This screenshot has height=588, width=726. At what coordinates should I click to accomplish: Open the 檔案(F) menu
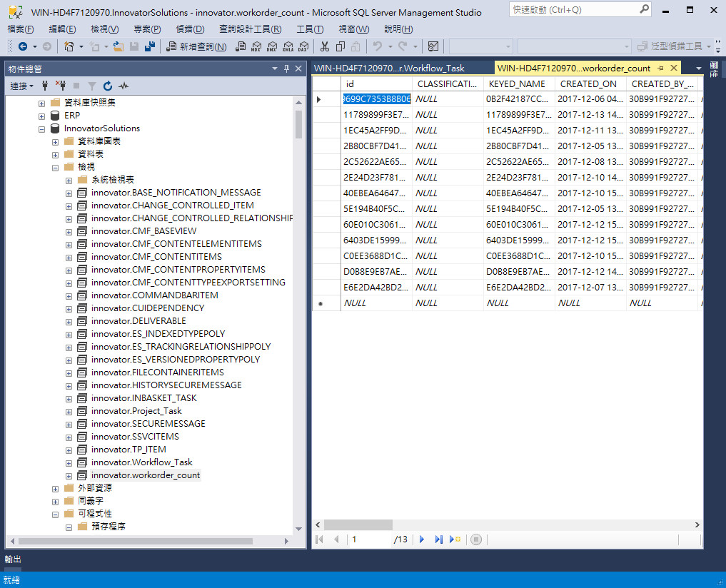click(21, 29)
